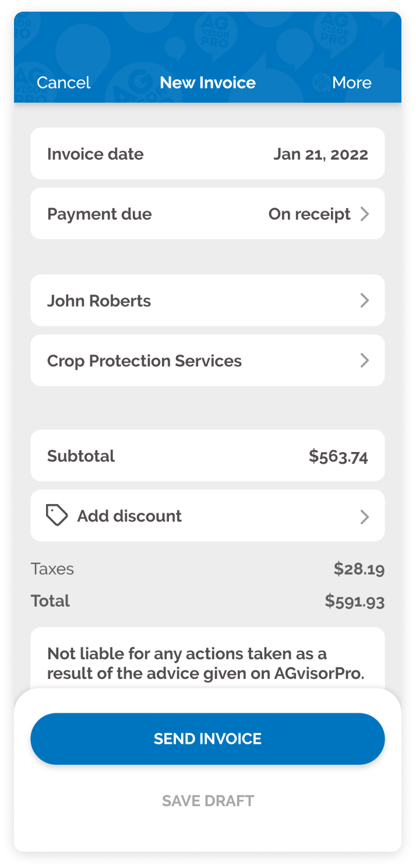Click the New Invoice header title
The height and width of the screenshot is (868, 416).
pos(207,83)
